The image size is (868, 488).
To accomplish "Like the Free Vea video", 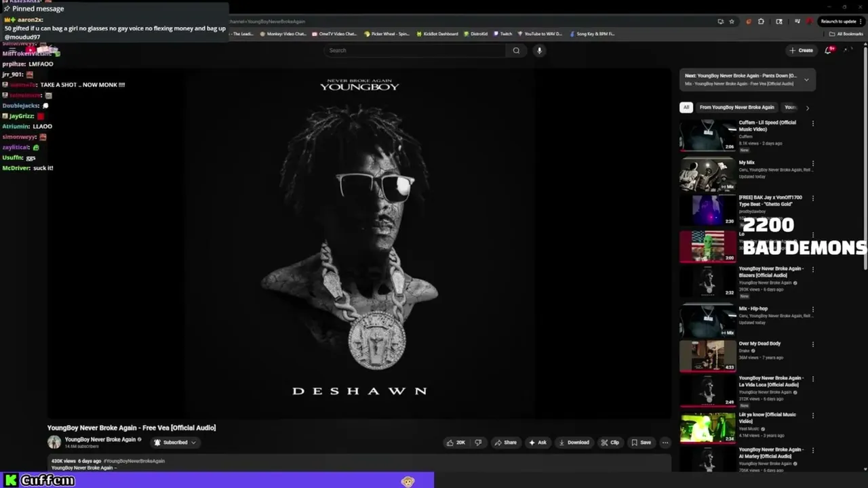I will tap(456, 443).
